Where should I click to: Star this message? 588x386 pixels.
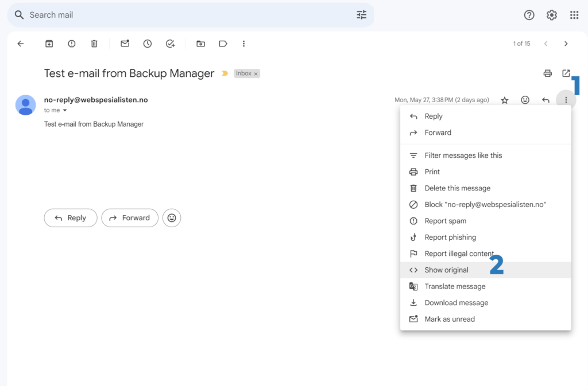click(505, 100)
